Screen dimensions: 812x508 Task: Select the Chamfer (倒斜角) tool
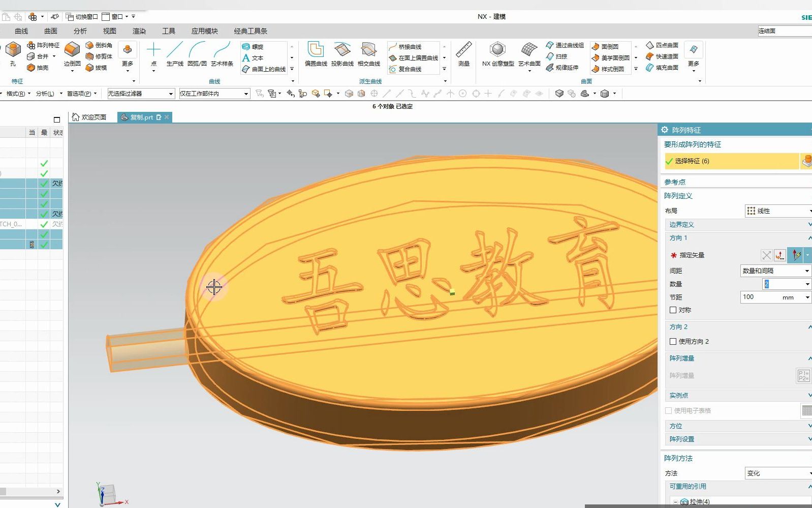click(x=99, y=45)
